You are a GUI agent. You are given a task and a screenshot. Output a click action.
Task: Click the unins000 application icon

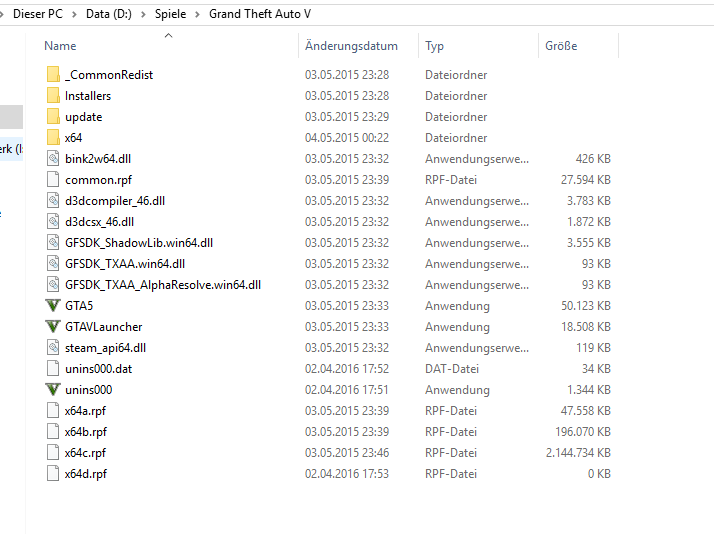53,389
